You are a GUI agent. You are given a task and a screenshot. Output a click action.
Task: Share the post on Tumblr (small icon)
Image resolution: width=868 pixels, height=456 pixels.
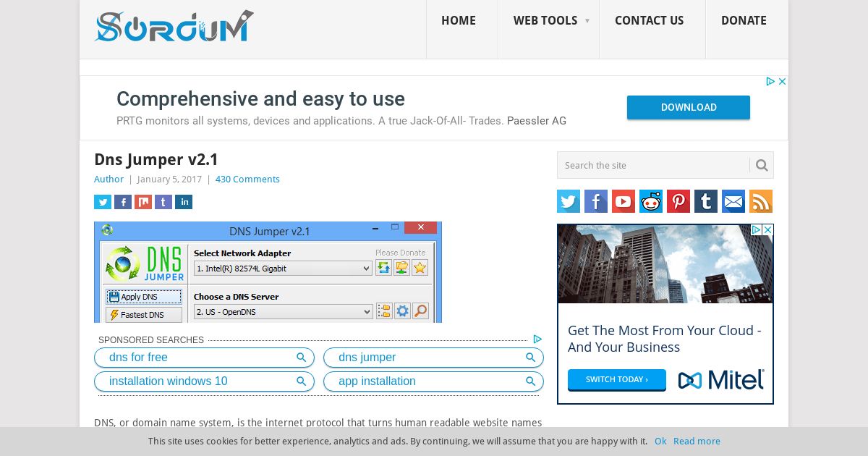coord(163,202)
